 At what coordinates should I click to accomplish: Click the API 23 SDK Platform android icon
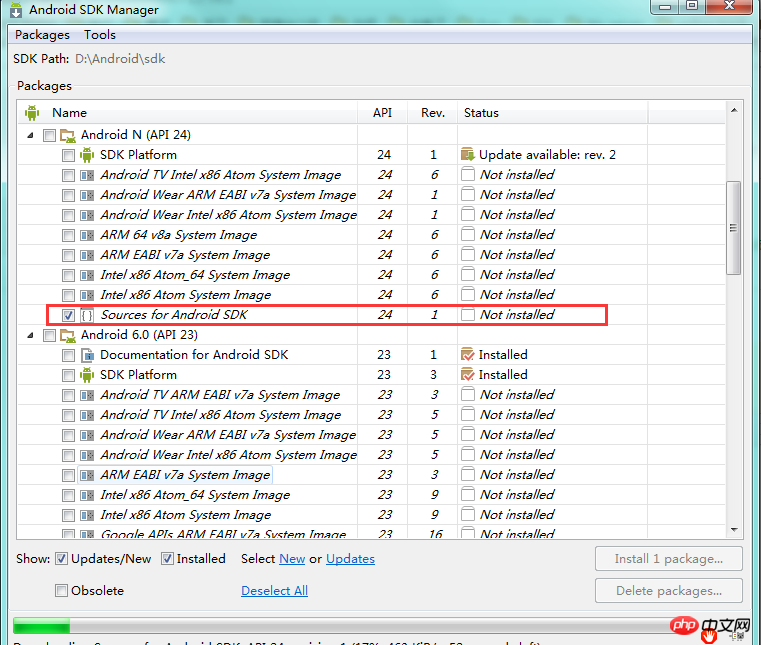[x=87, y=375]
